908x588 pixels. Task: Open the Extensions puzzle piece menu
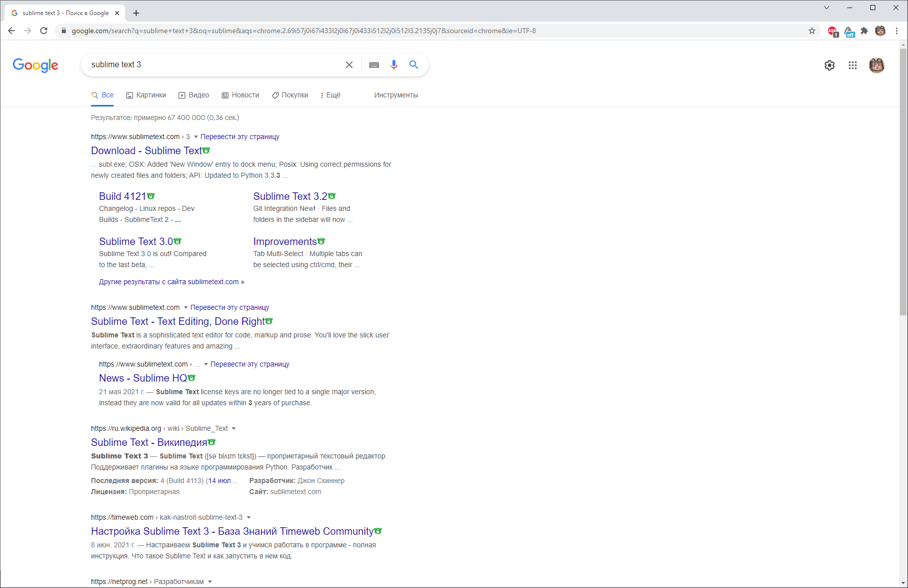pos(864,31)
